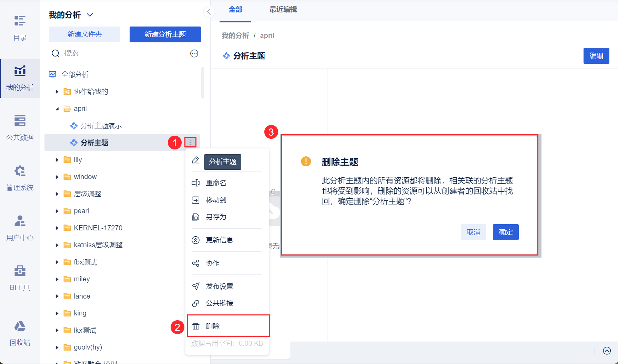Screen dimensions: 618x364
Task: Click the 重命名 rename icon
Action: pyautogui.click(x=195, y=183)
